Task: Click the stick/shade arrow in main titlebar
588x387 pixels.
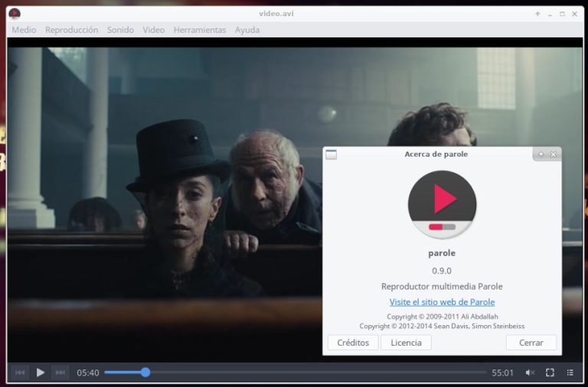Action: pos(537,14)
